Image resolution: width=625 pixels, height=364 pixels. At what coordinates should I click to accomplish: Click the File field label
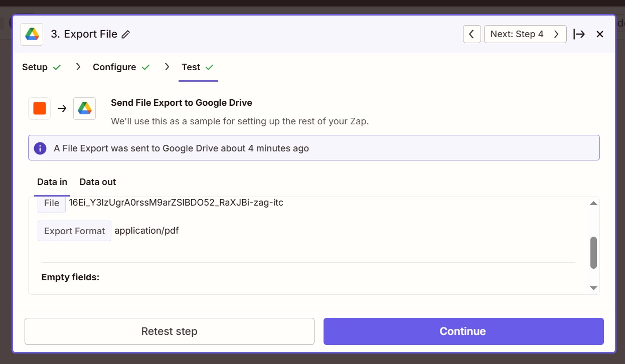pyautogui.click(x=52, y=203)
